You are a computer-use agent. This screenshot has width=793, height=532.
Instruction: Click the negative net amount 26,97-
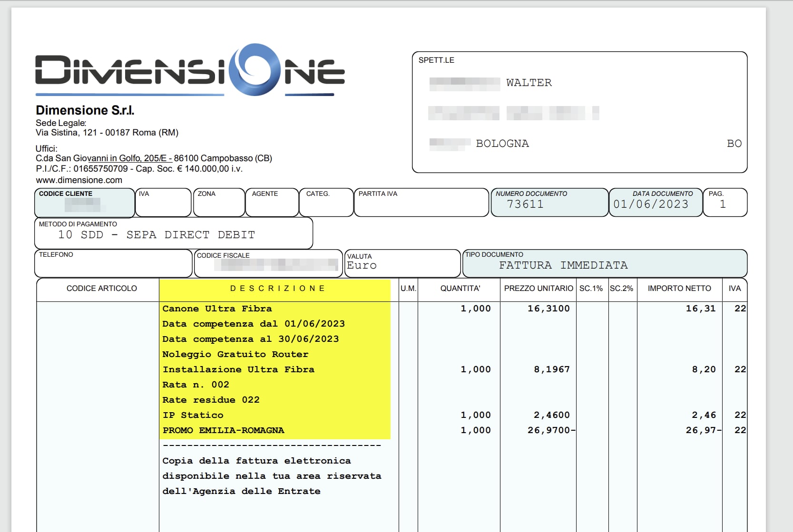tap(703, 430)
